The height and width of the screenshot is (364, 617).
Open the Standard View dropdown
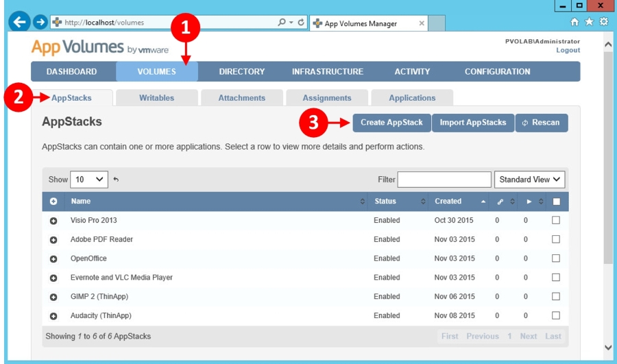530,180
